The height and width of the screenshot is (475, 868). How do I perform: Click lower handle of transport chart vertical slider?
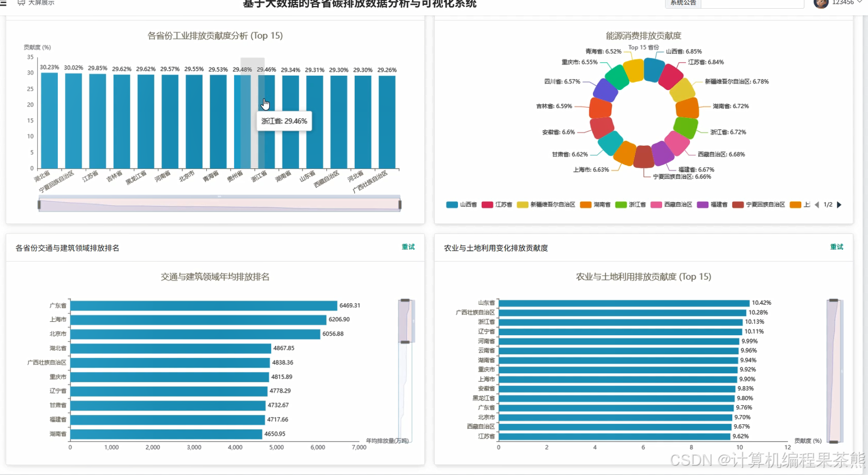coord(405,342)
